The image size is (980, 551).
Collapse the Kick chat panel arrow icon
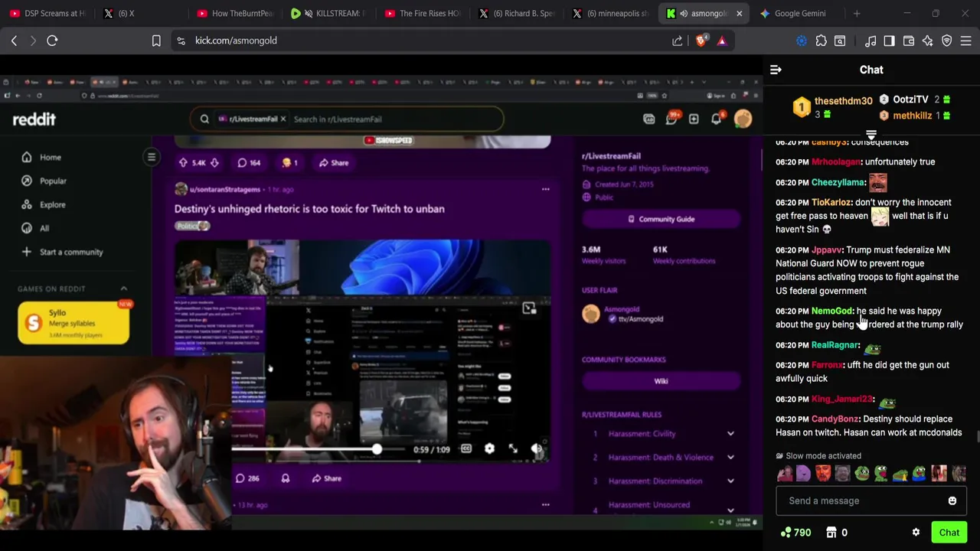coord(776,70)
